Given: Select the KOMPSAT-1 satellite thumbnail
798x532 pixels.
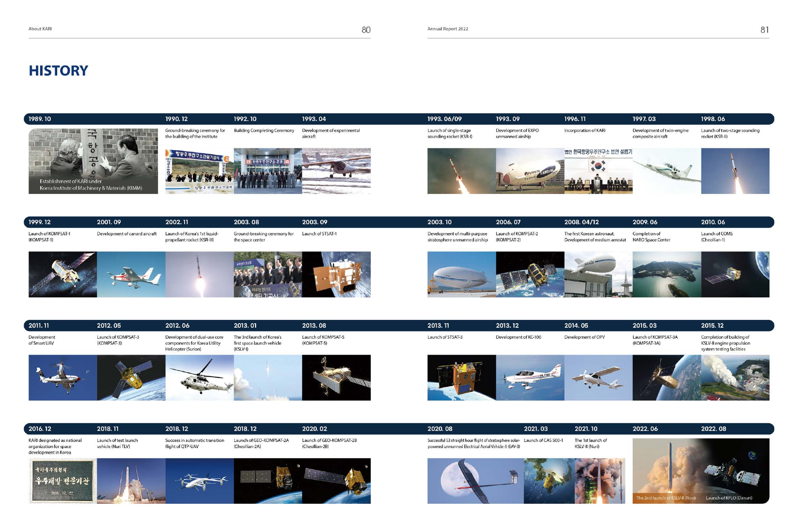Looking at the screenshot, I should pos(63,274).
